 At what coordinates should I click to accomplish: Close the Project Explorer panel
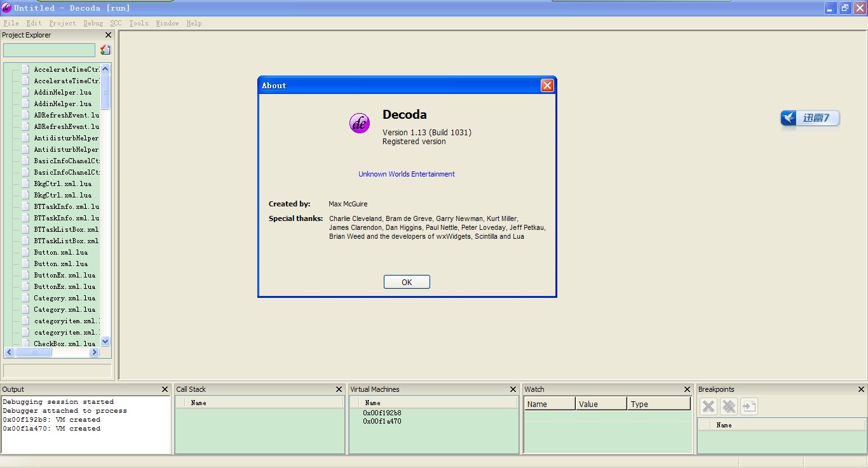[x=108, y=35]
